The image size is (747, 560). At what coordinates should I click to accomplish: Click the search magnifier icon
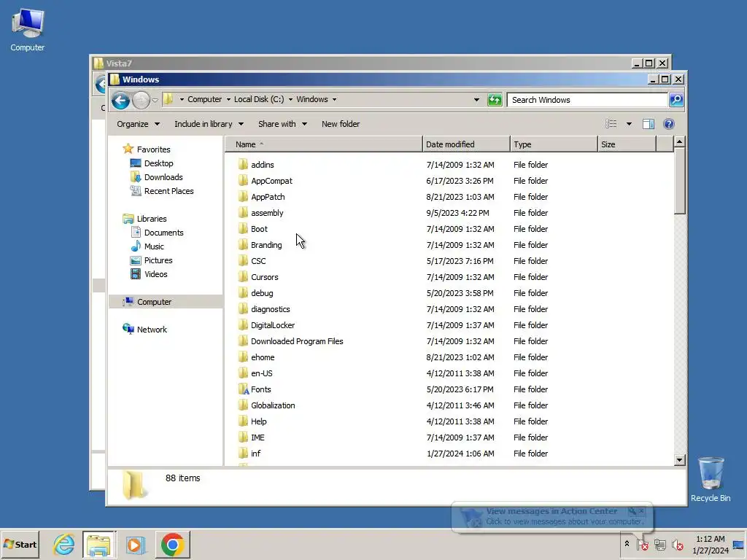(x=676, y=99)
